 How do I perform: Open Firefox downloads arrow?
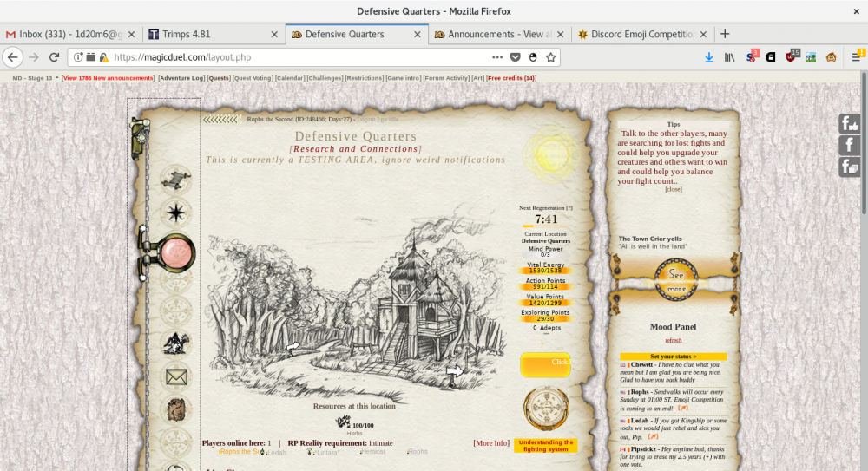(x=708, y=57)
